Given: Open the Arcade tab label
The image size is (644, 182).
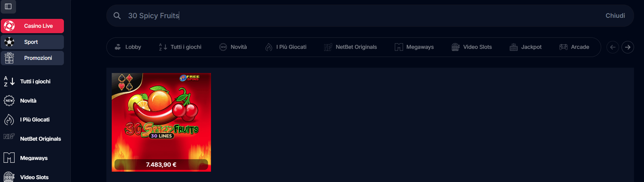Looking at the screenshot, I should [x=580, y=47].
